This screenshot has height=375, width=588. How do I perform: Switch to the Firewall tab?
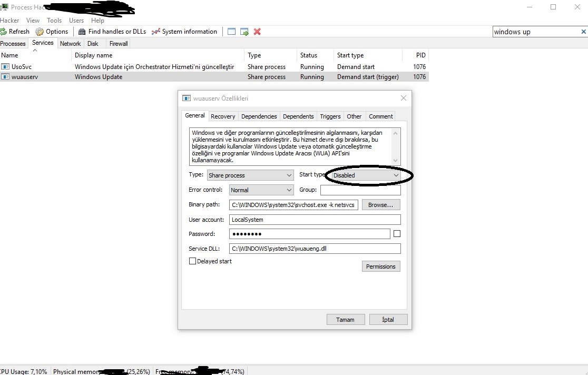[119, 44]
